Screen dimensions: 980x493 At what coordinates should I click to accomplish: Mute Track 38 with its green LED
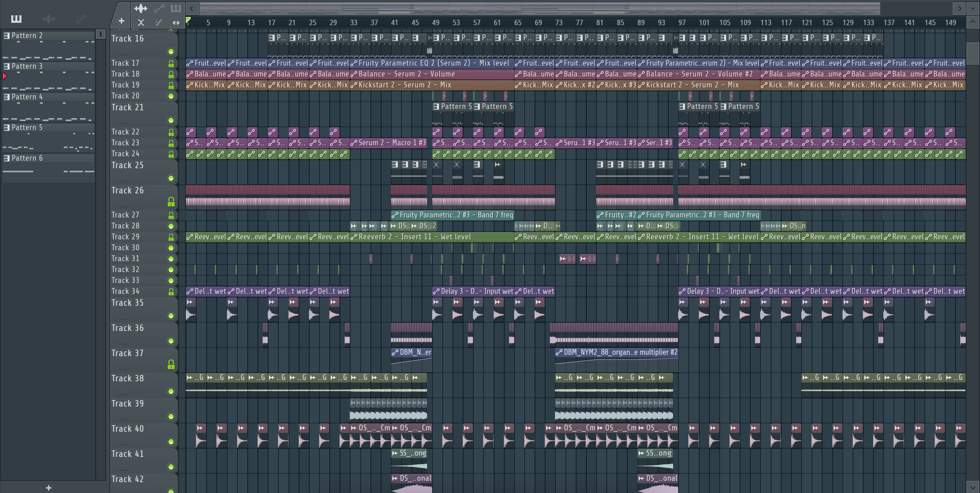click(x=171, y=391)
